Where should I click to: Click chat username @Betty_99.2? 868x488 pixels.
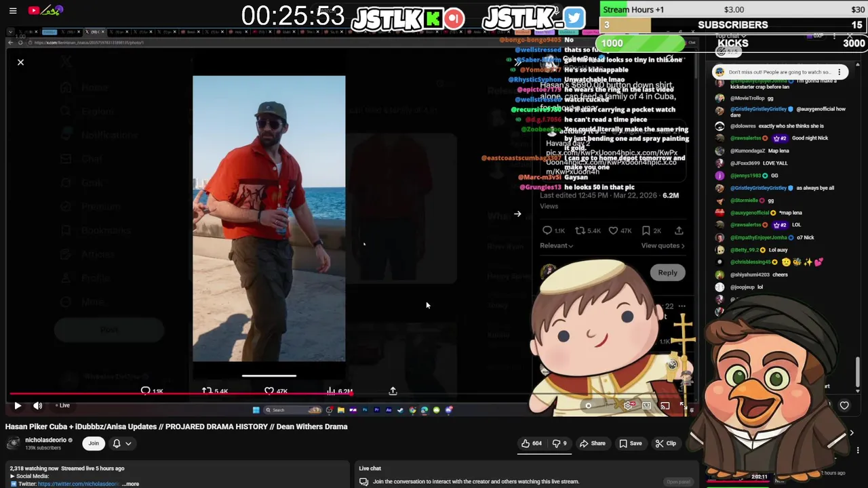point(745,250)
